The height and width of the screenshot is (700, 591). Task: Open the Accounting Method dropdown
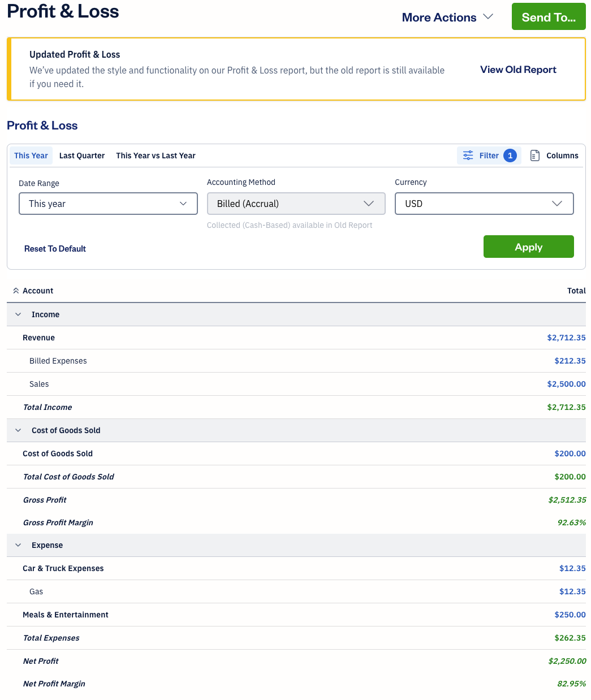click(x=296, y=204)
